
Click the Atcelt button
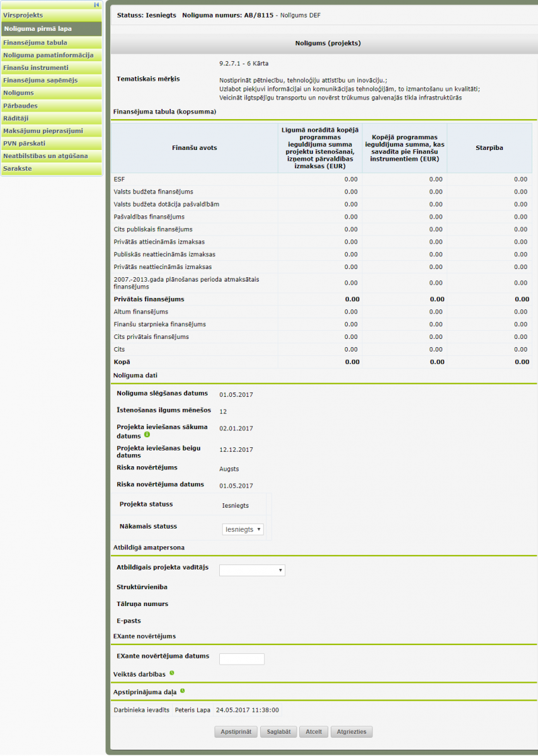(313, 731)
